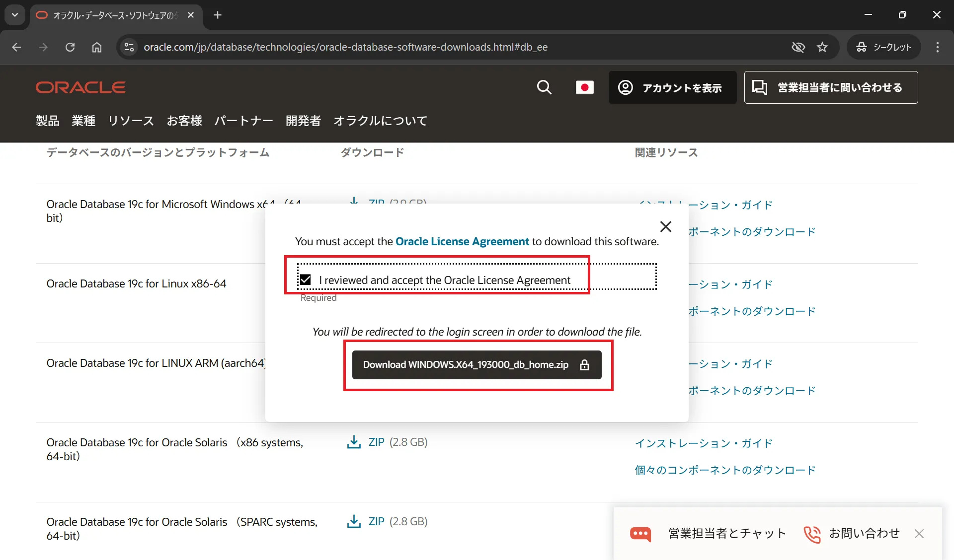This screenshot has height=560, width=954.
Task: Click the Oracle logo
Action: (x=80, y=87)
